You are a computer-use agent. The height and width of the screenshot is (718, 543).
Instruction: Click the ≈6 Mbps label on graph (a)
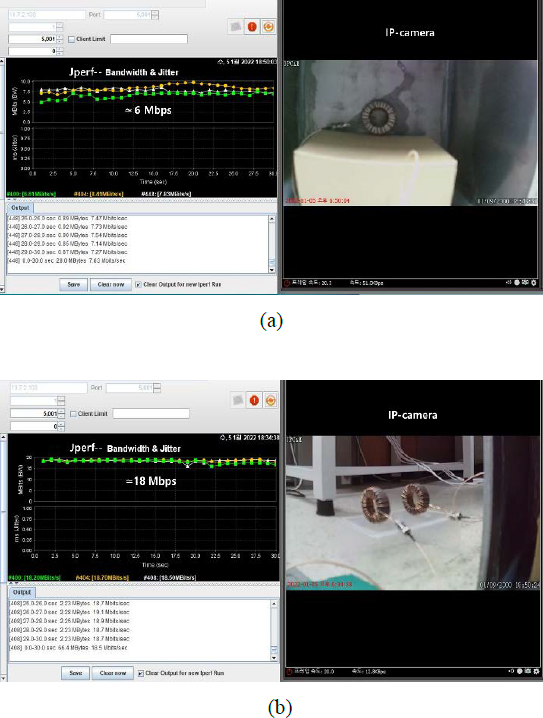(148, 110)
